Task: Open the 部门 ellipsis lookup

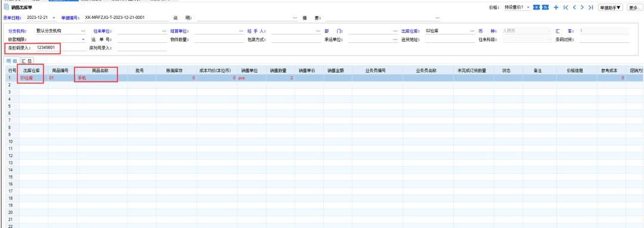Action: 395,31
